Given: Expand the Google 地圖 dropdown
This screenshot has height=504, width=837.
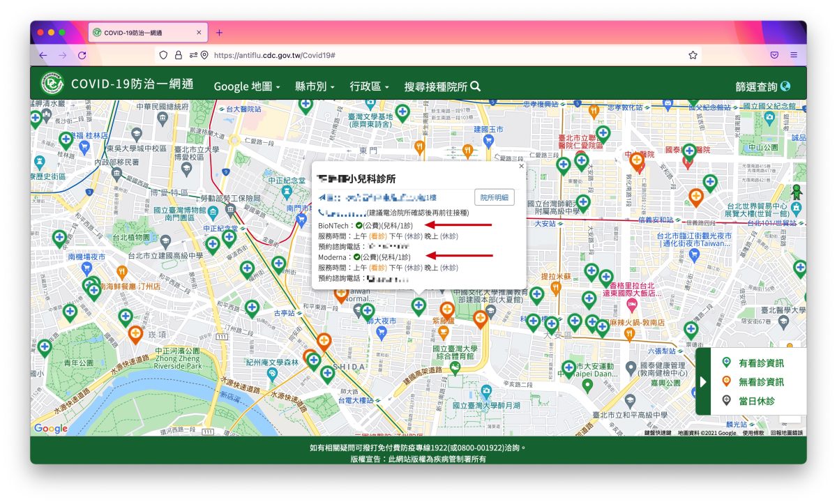Looking at the screenshot, I should [246, 86].
